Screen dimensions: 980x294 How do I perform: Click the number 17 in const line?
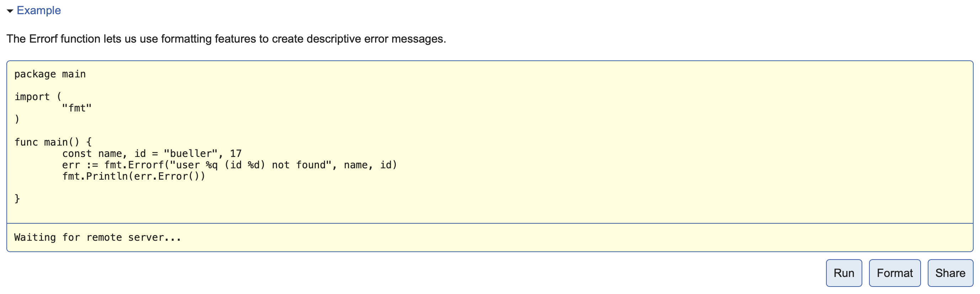(235, 153)
